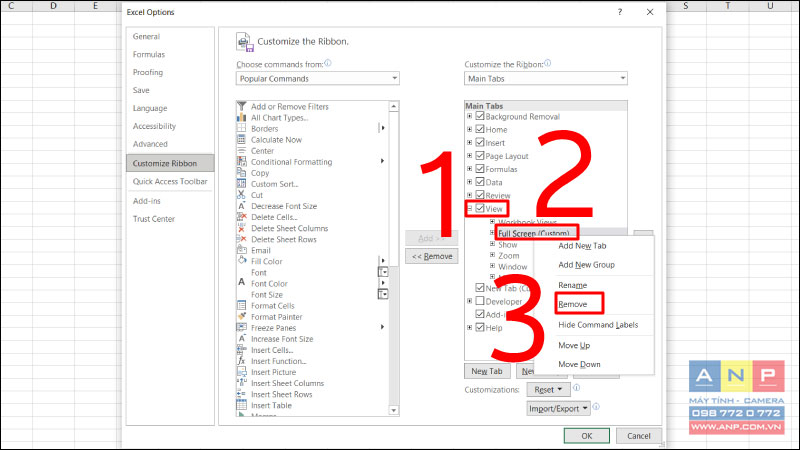Click the New Tab button
The image size is (800, 450).
click(487, 371)
